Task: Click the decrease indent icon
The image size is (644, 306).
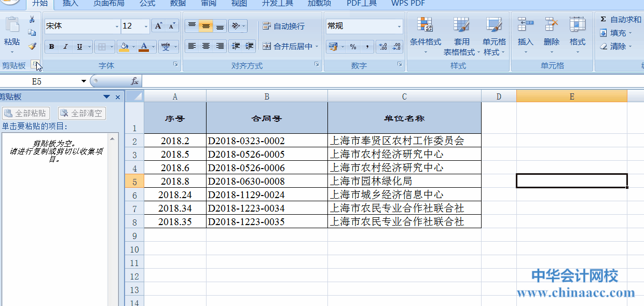Action: pos(236,46)
